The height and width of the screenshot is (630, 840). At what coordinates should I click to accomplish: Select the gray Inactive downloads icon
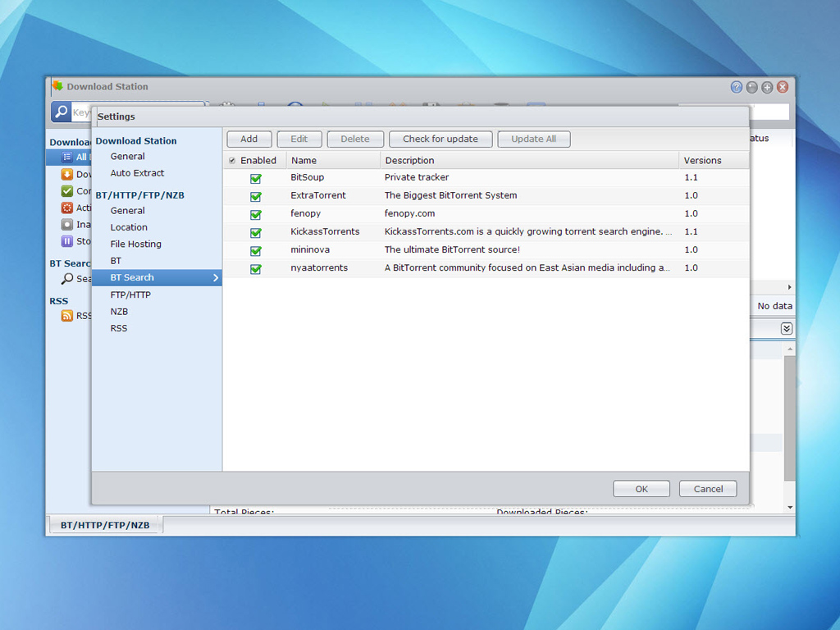tap(67, 225)
